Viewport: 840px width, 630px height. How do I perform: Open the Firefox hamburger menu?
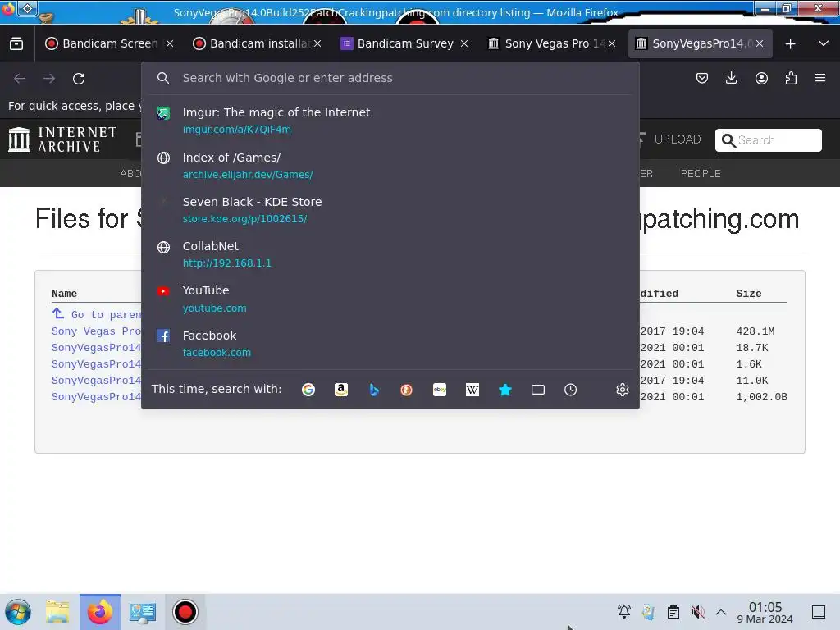[820, 78]
